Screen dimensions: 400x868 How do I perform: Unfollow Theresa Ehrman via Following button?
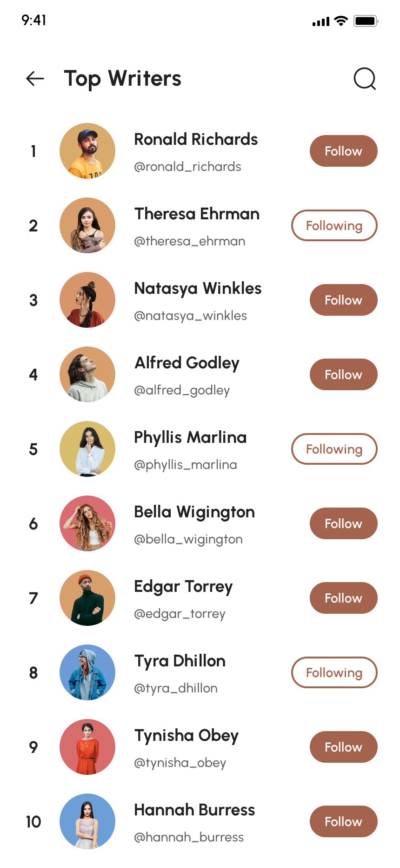334,225
